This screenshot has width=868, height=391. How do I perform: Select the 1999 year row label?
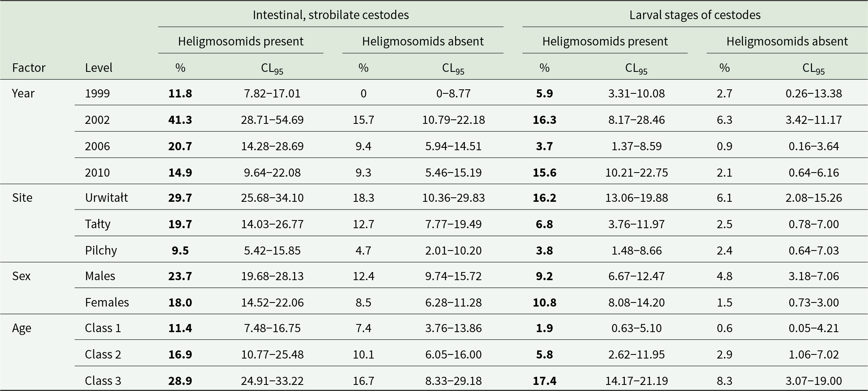click(97, 93)
